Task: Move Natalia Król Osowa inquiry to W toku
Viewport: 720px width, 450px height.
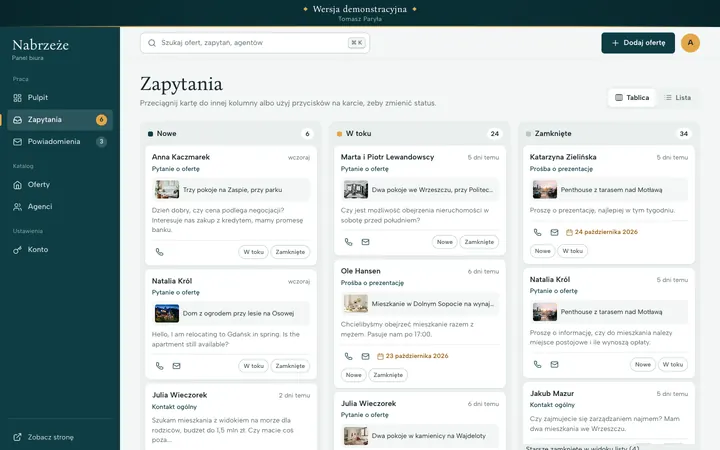Action: click(253, 366)
